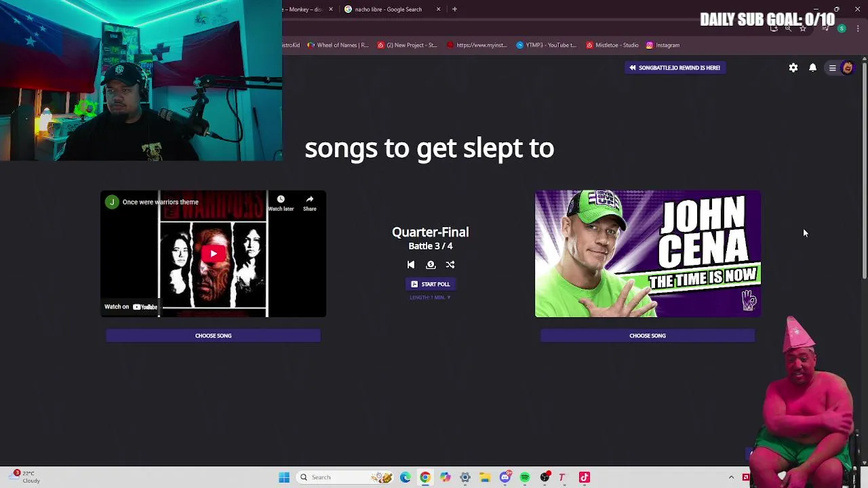Open Google Chrome from the taskbar

tap(425, 477)
